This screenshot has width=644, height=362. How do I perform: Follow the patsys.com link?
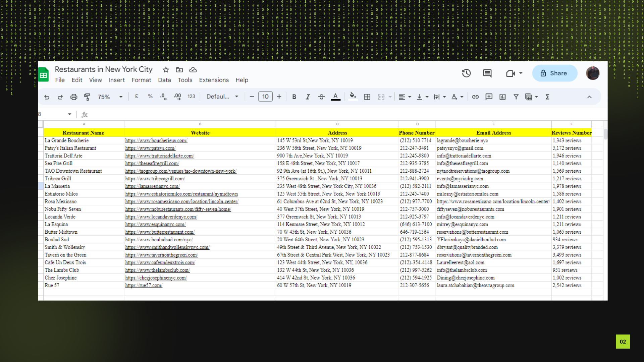coord(150,148)
